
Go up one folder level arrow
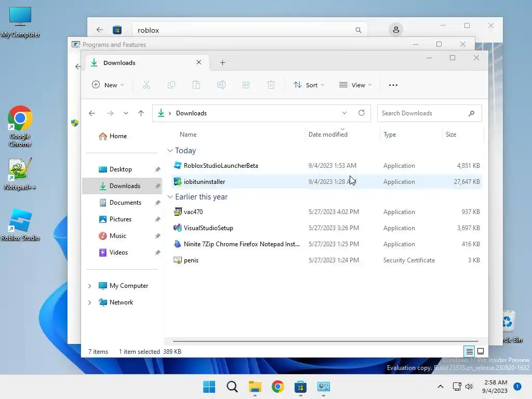pos(141,113)
